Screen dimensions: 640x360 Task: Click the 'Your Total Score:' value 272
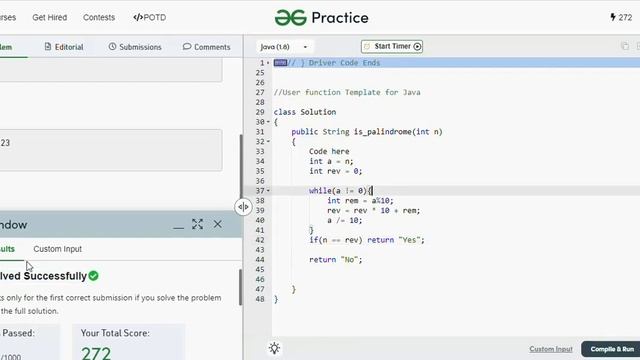point(96,353)
